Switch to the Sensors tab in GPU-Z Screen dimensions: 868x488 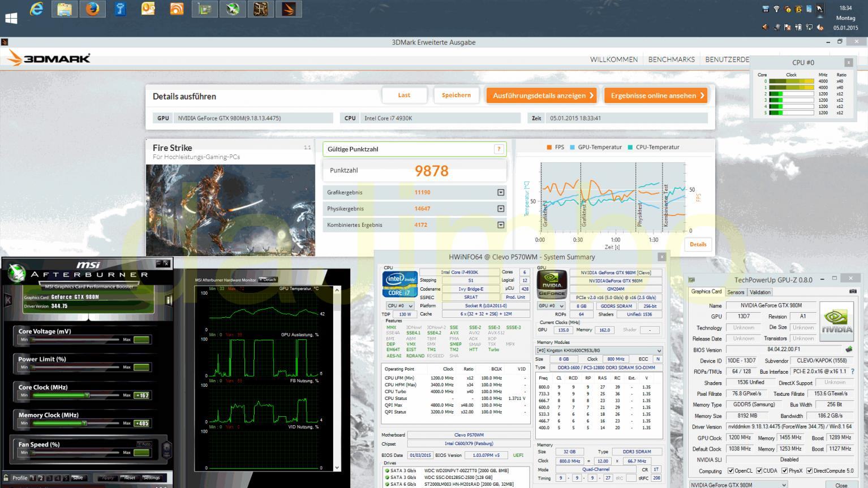pyautogui.click(x=736, y=292)
